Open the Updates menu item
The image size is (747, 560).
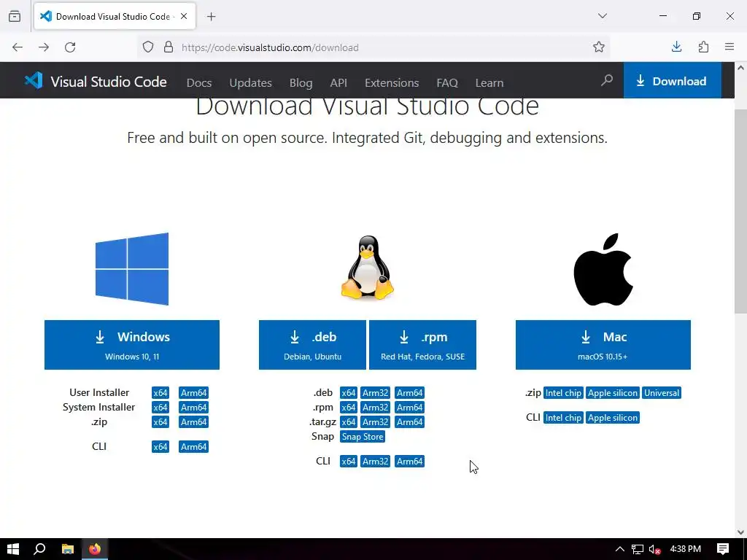click(x=251, y=83)
